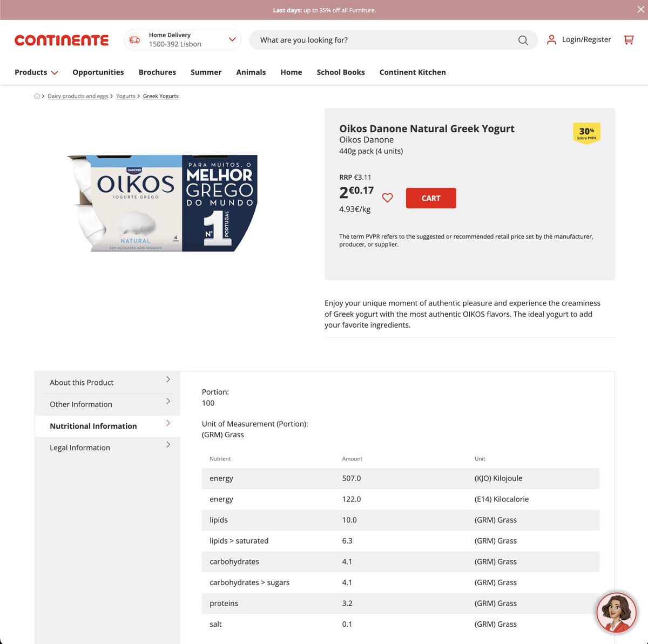648x644 pixels.
Task: Open the Legal Information tab
Action: (x=107, y=448)
